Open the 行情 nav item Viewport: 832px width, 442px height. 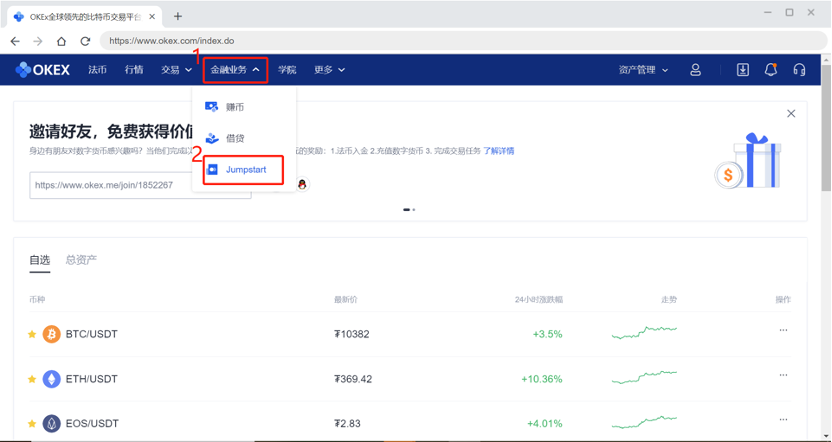(134, 70)
